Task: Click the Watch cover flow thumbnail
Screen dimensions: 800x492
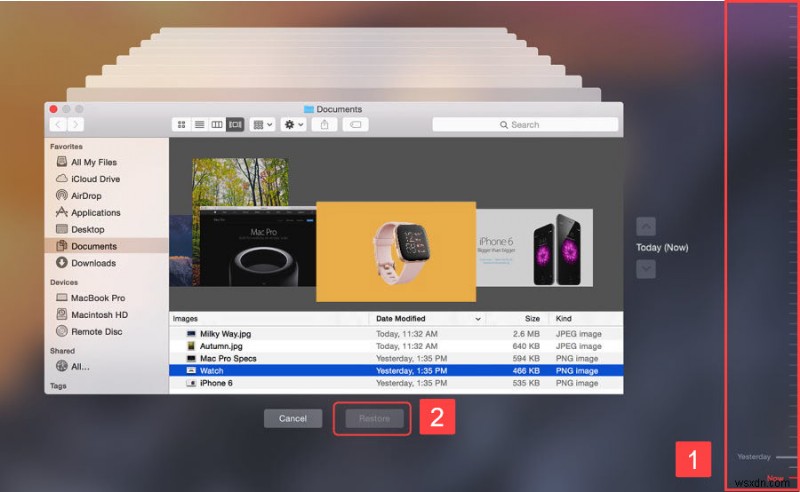Action: click(396, 252)
